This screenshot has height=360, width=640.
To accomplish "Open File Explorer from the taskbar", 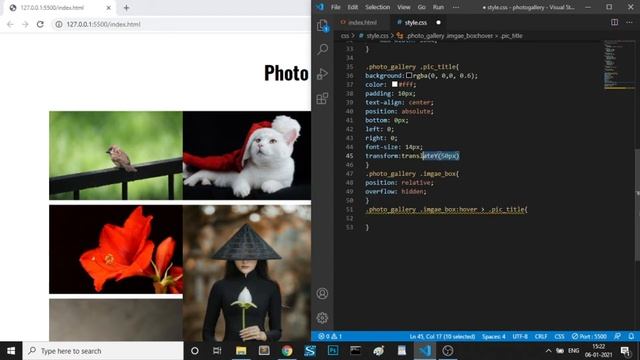I will pyautogui.click(x=241, y=351).
